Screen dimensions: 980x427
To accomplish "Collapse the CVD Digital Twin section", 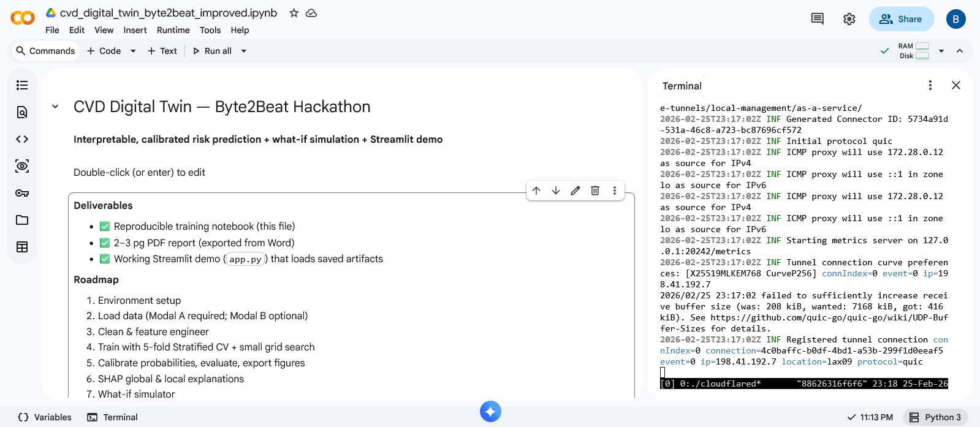I will click(55, 107).
